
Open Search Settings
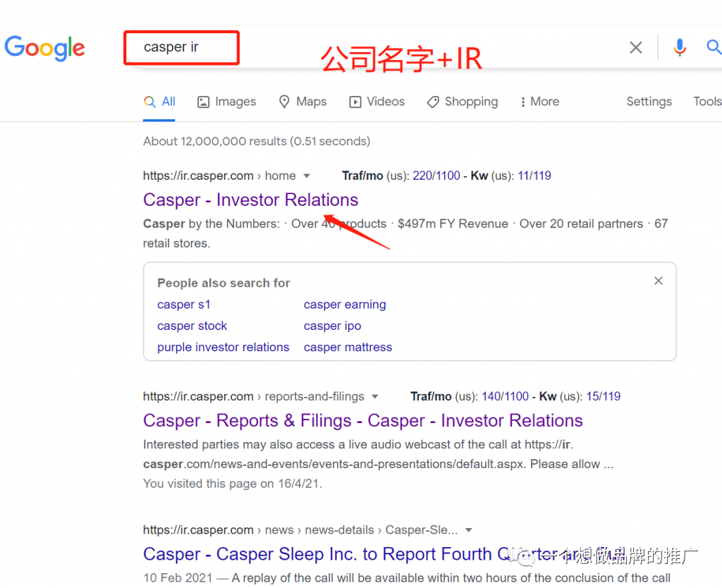coord(649,102)
